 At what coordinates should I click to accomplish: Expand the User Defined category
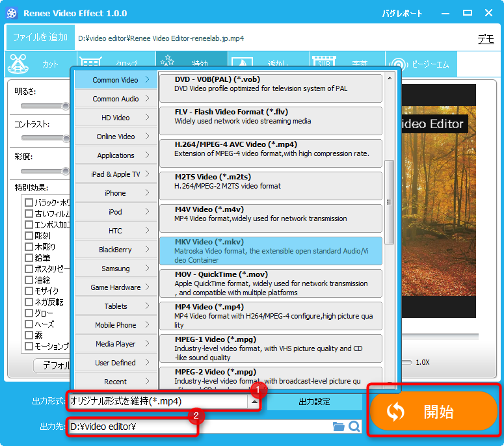tap(116, 363)
